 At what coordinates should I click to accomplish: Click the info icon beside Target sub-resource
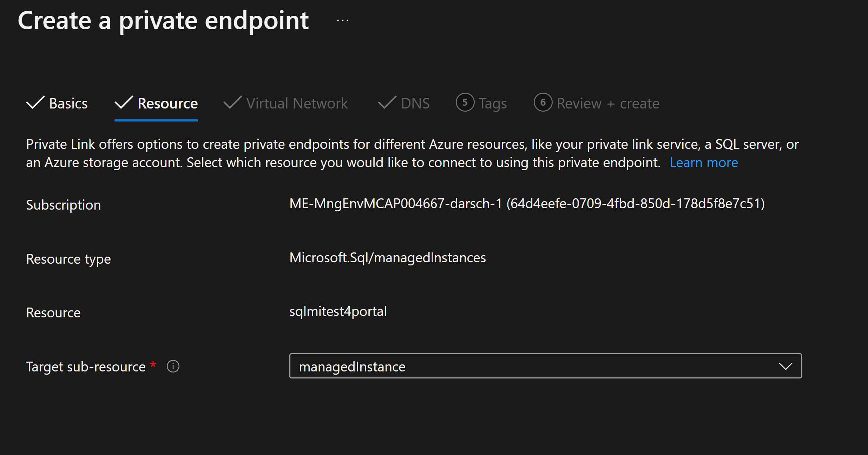173,367
